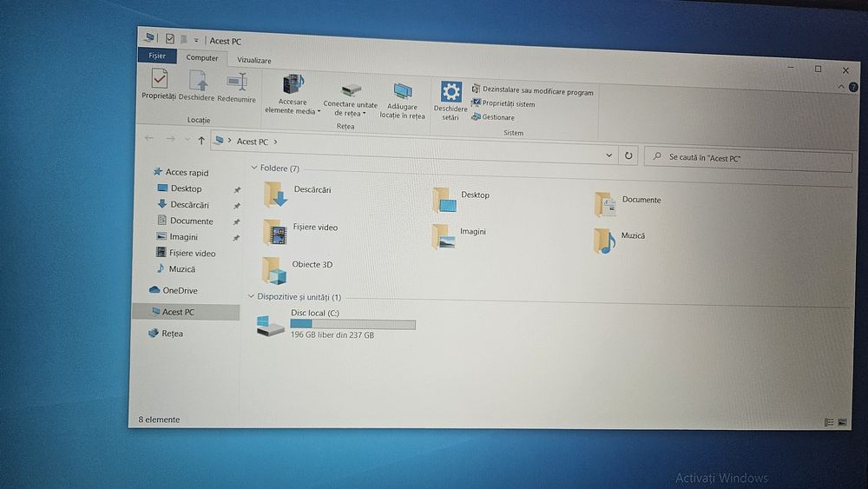Open Help question mark icon
Image resolution: width=868 pixels, height=489 pixels.
click(853, 87)
